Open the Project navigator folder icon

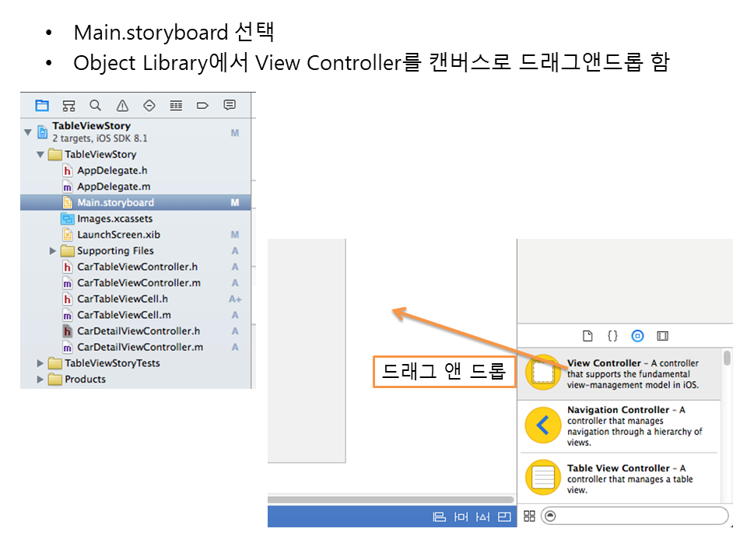pos(42,106)
